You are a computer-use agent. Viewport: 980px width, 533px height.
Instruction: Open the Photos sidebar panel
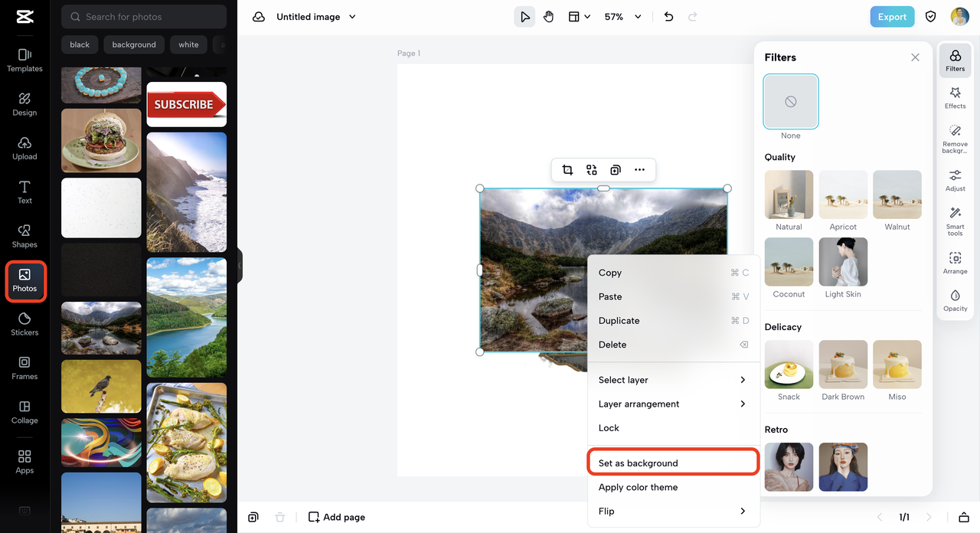click(24, 281)
